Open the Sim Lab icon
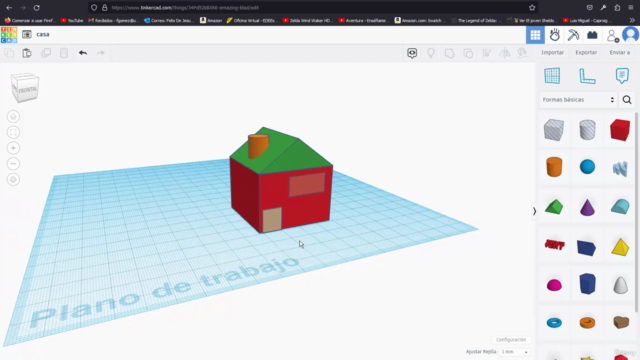The image size is (640, 360). [x=554, y=35]
